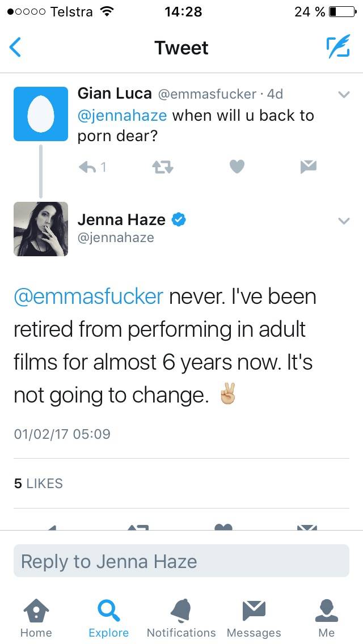
Task: Open the Explore tab
Action: coord(108,618)
